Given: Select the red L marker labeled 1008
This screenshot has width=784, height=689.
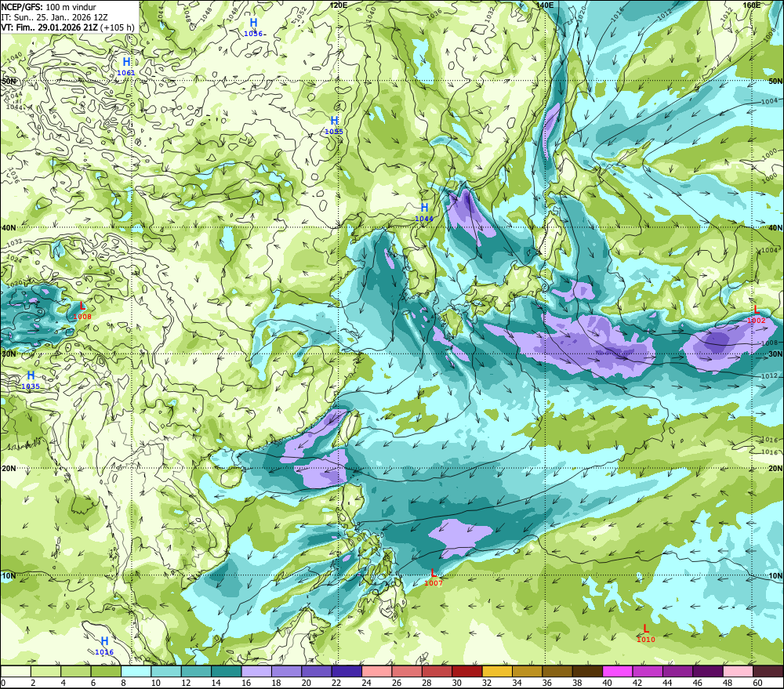Looking at the screenshot, I should click(82, 306).
